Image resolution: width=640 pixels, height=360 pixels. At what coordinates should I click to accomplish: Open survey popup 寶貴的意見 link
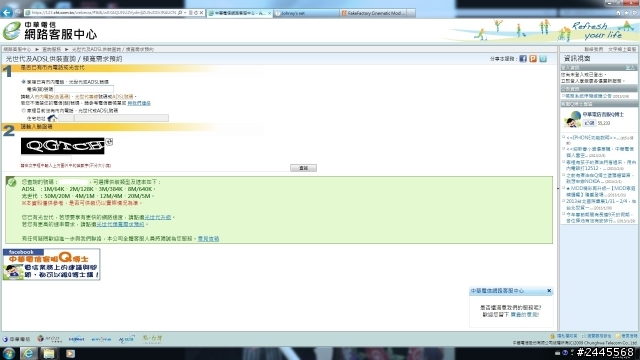(524, 315)
